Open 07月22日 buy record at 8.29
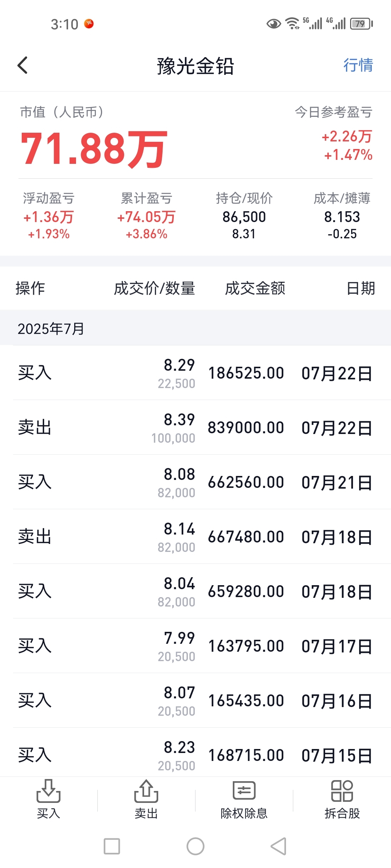391x868 pixels. click(195, 373)
